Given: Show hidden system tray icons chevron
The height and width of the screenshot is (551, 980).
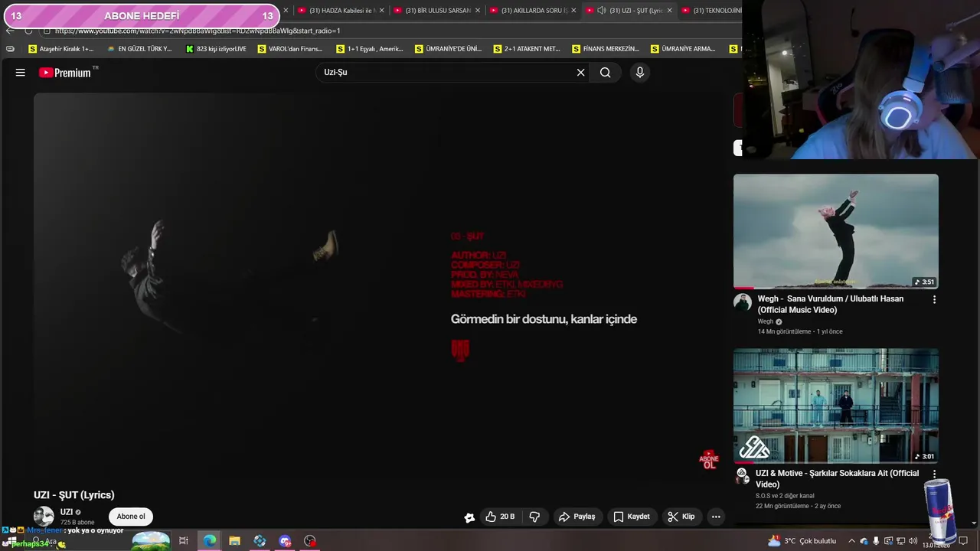Looking at the screenshot, I should tap(851, 541).
